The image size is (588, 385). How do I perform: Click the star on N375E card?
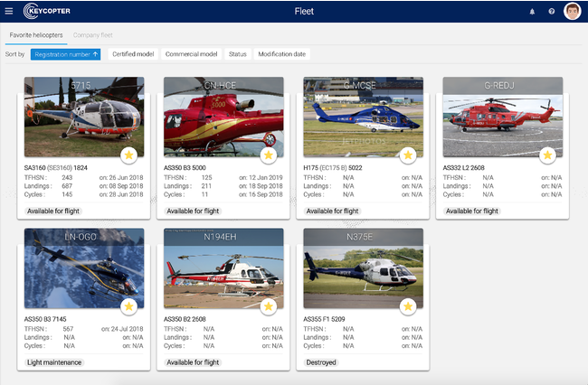(x=407, y=306)
